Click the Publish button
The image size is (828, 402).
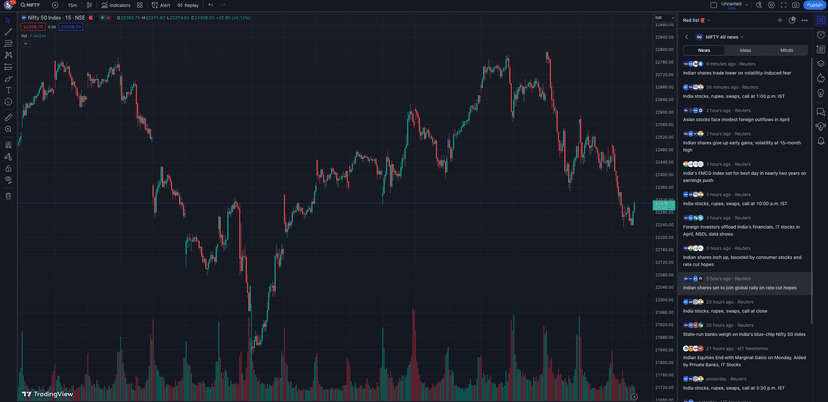pos(815,5)
